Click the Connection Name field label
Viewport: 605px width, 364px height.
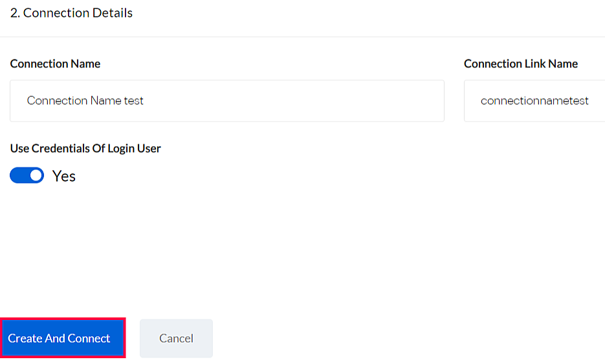tap(55, 63)
